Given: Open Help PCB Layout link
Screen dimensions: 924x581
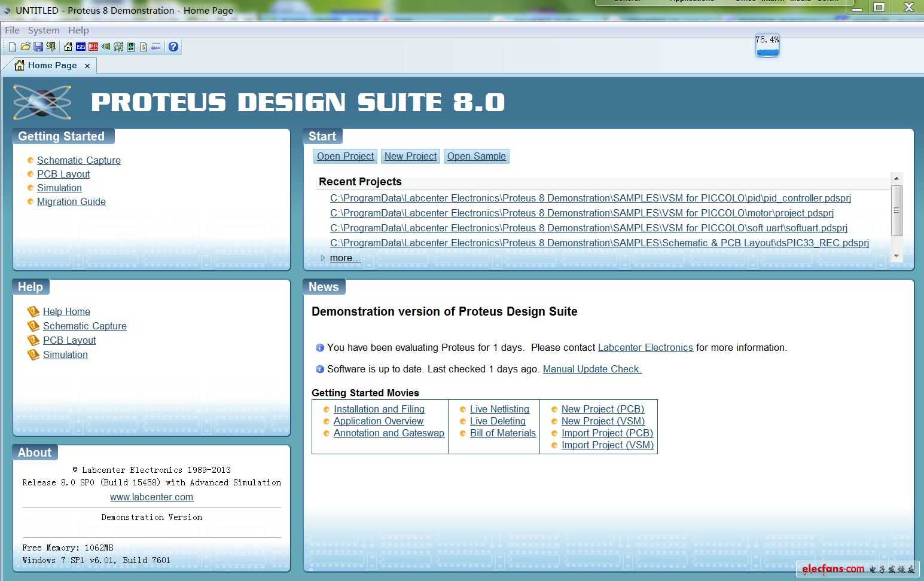Looking at the screenshot, I should coord(69,340).
